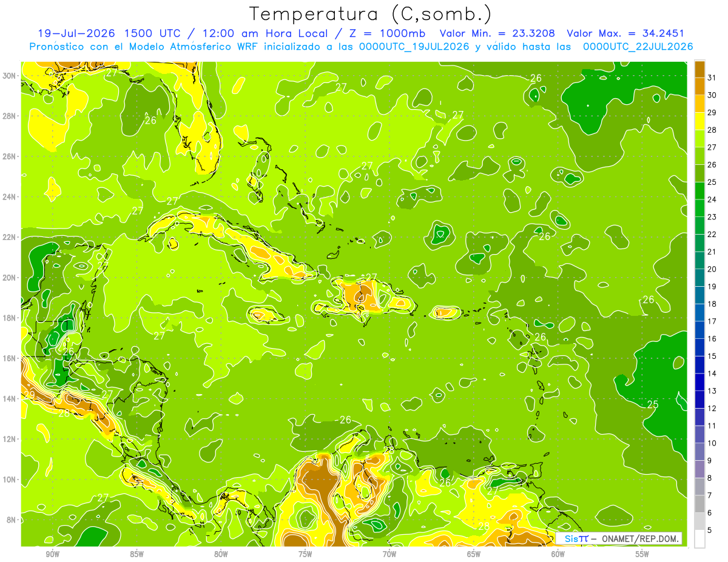Click the legend value 22
Image resolution: width=728 pixels, height=562 pixels.
[x=712, y=235]
